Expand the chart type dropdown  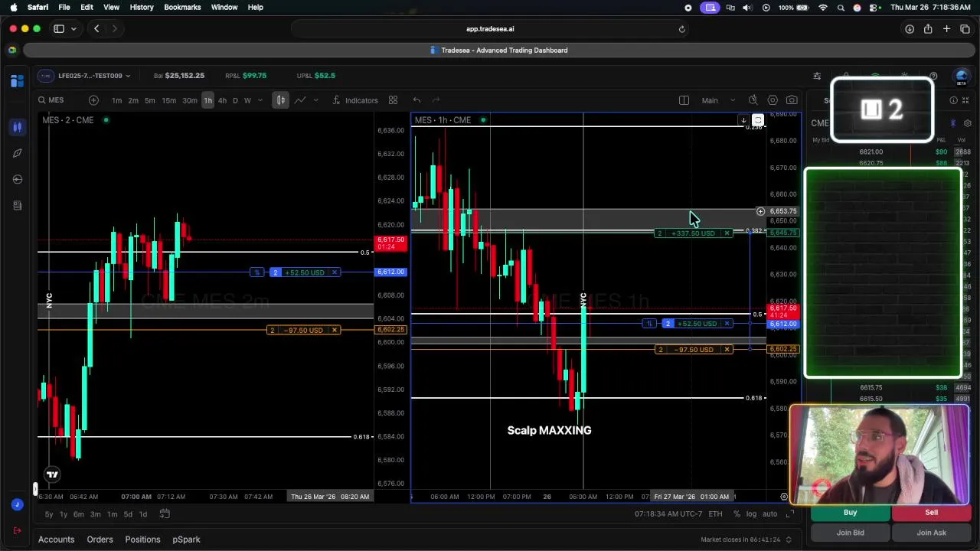click(x=315, y=100)
